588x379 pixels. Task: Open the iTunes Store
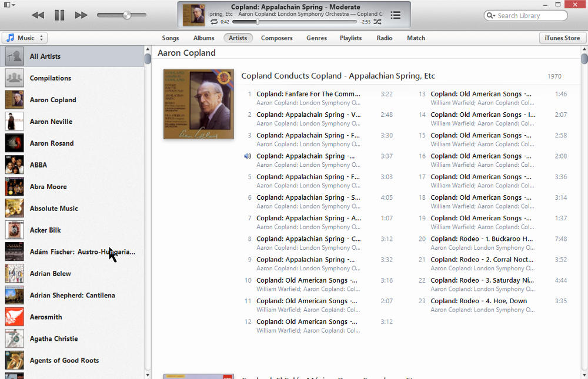pyautogui.click(x=562, y=38)
